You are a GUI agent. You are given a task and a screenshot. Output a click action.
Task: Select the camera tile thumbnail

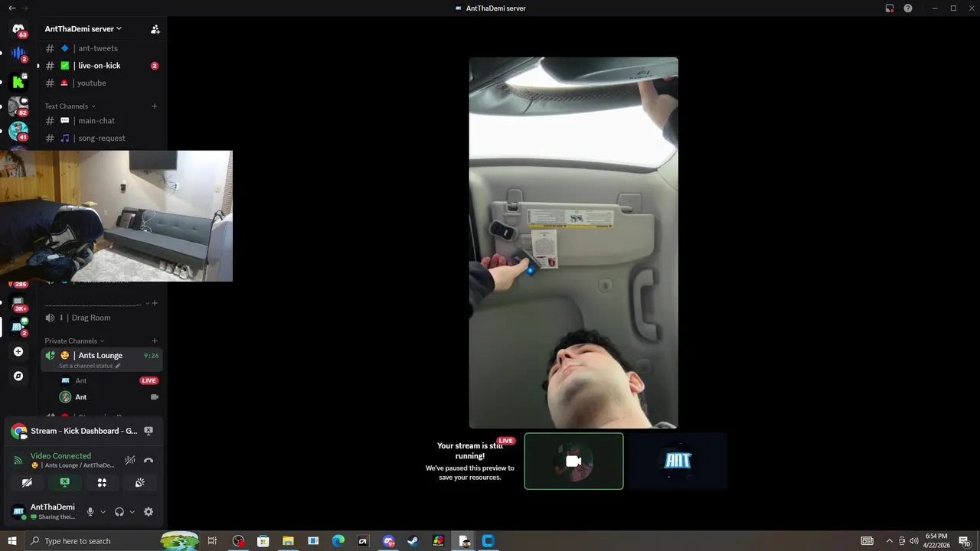(x=573, y=461)
